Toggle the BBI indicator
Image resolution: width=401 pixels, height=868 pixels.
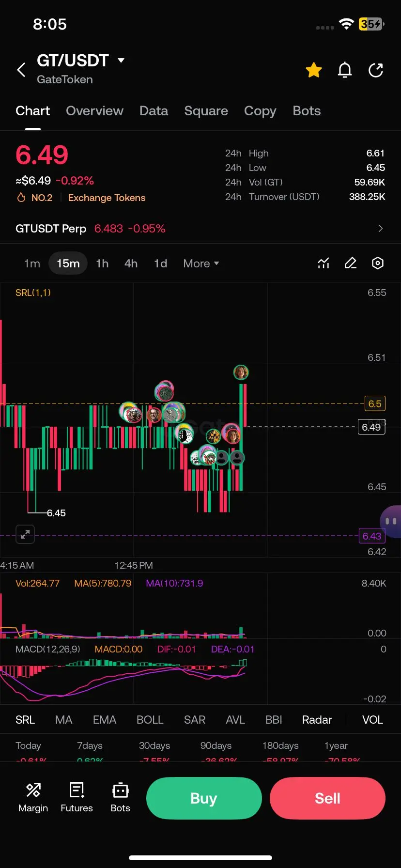[x=274, y=720]
